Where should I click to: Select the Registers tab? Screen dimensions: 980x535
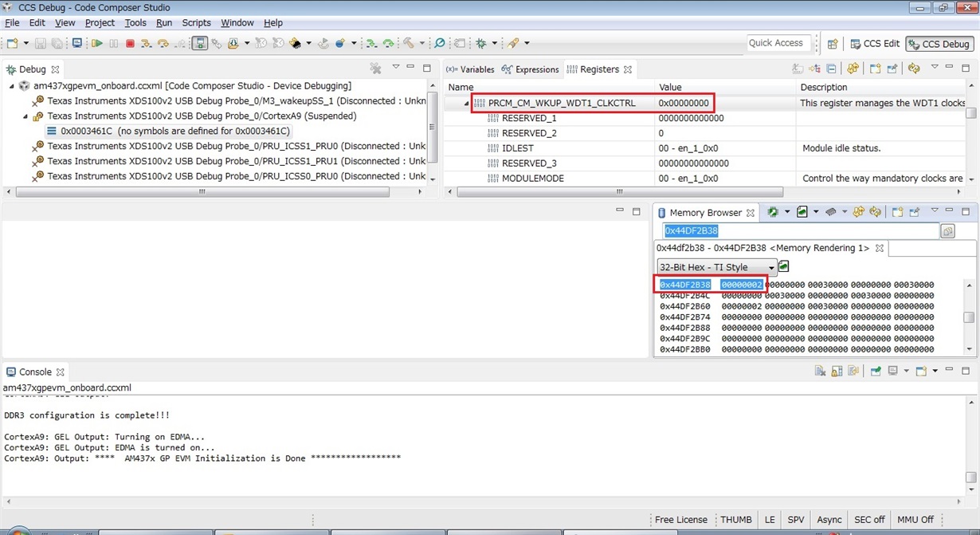tap(599, 69)
